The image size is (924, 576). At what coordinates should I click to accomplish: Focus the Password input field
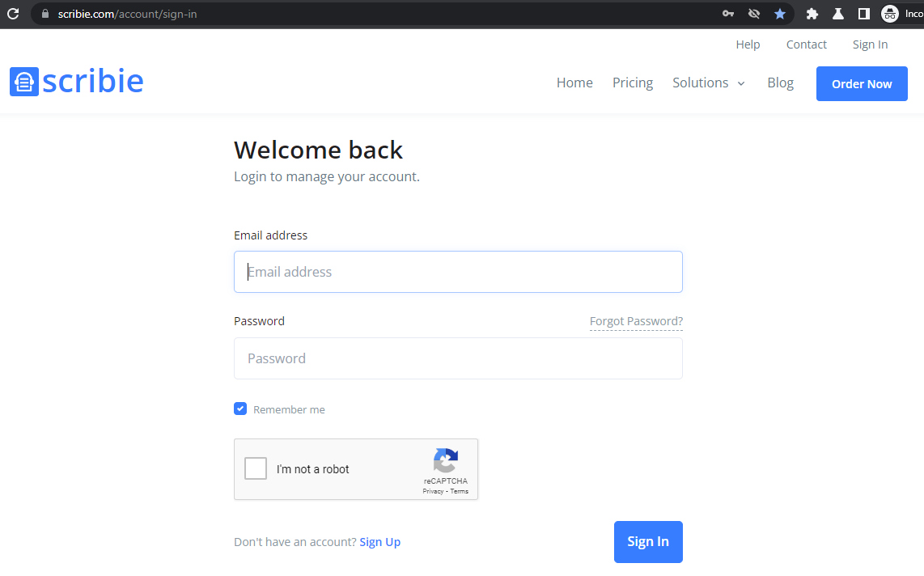[x=458, y=358]
